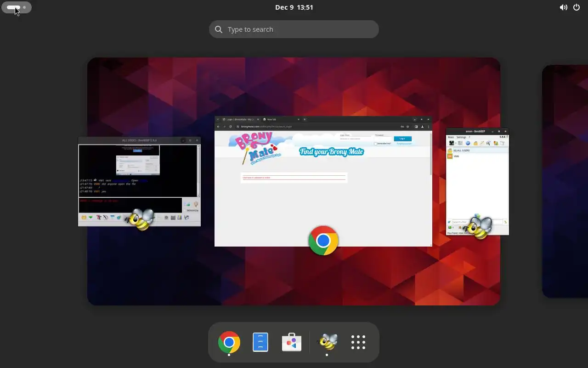Click the red T font icon in chat window
The image size is (588, 368).
pos(98,217)
